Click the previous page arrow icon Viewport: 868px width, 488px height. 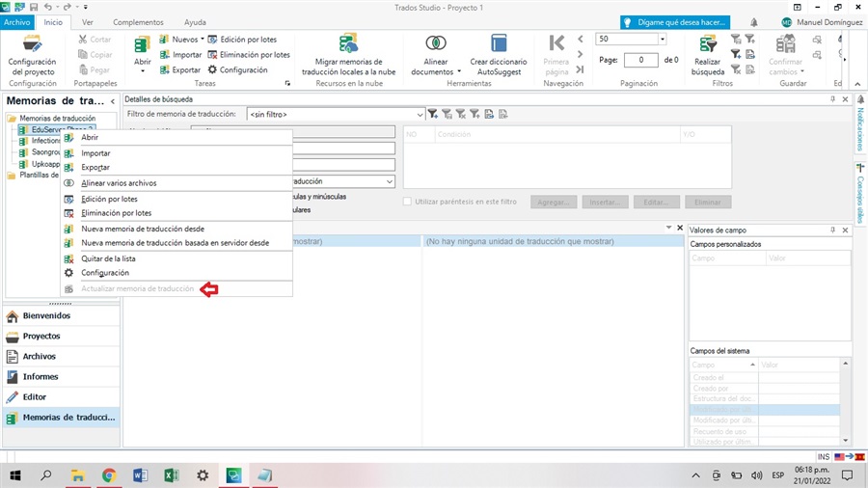[581, 40]
